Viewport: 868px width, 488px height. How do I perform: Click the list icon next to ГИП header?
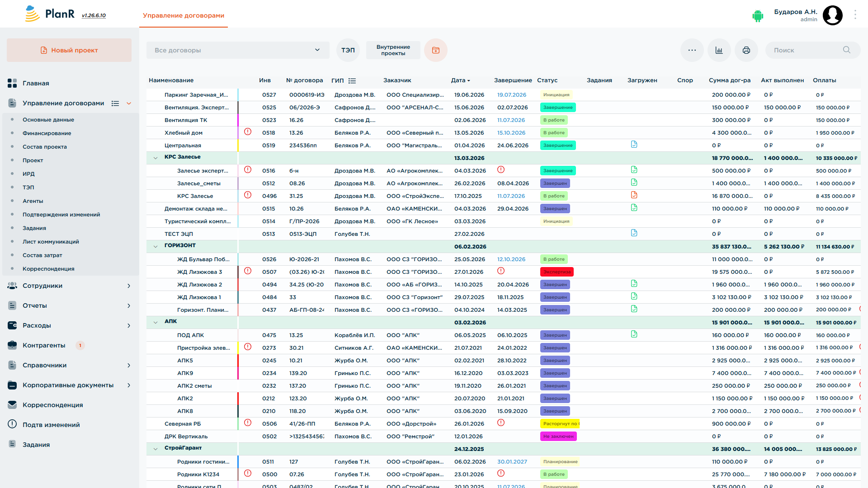(x=352, y=81)
